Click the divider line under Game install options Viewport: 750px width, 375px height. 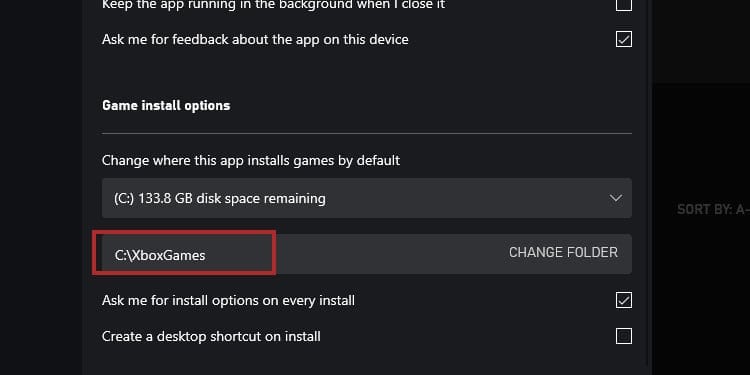[x=367, y=133]
